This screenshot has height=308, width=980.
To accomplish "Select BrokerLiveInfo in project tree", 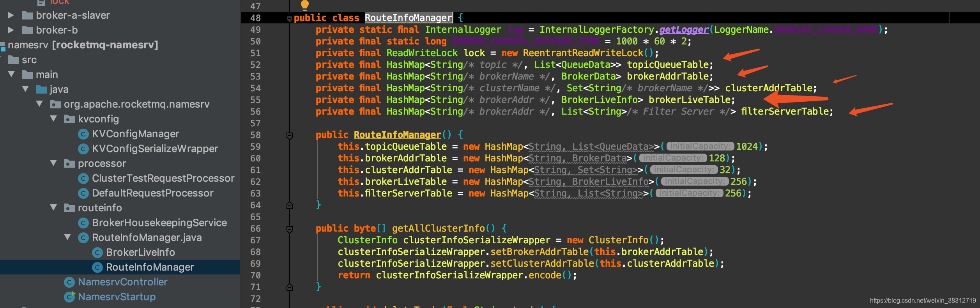I will point(140,253).
